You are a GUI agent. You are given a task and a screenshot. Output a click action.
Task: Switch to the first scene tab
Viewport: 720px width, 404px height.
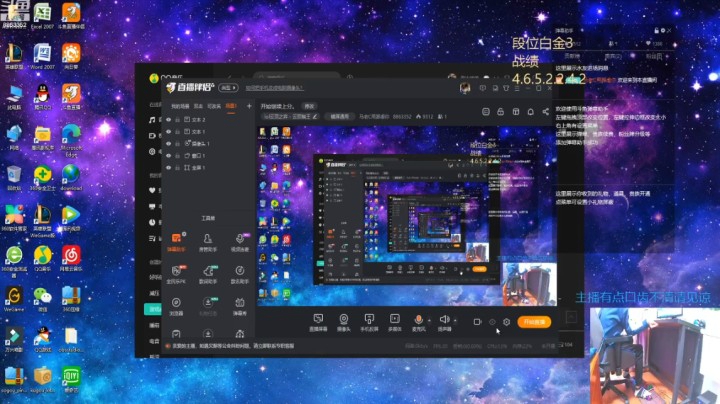(x=180, y=106)
